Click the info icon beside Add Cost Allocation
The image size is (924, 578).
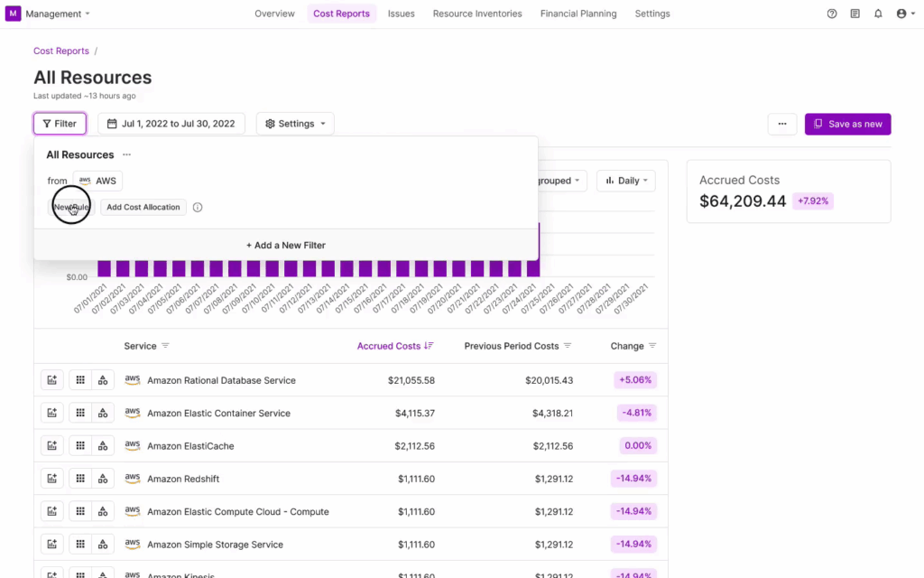click(x=198, y=207)
